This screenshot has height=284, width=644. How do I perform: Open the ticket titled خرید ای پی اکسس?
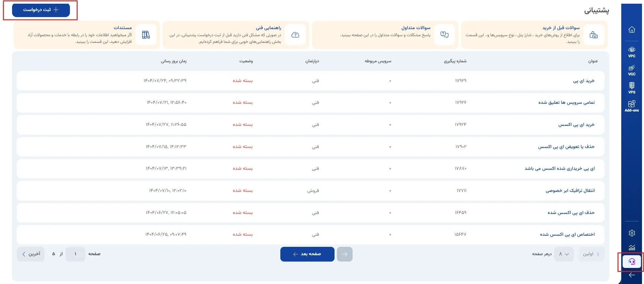pos(576,125)
